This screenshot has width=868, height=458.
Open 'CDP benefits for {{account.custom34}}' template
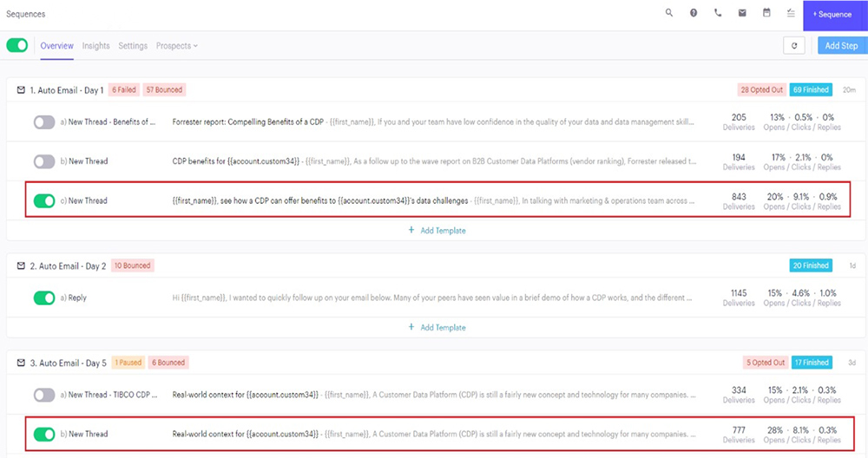[x=236, y=161]
